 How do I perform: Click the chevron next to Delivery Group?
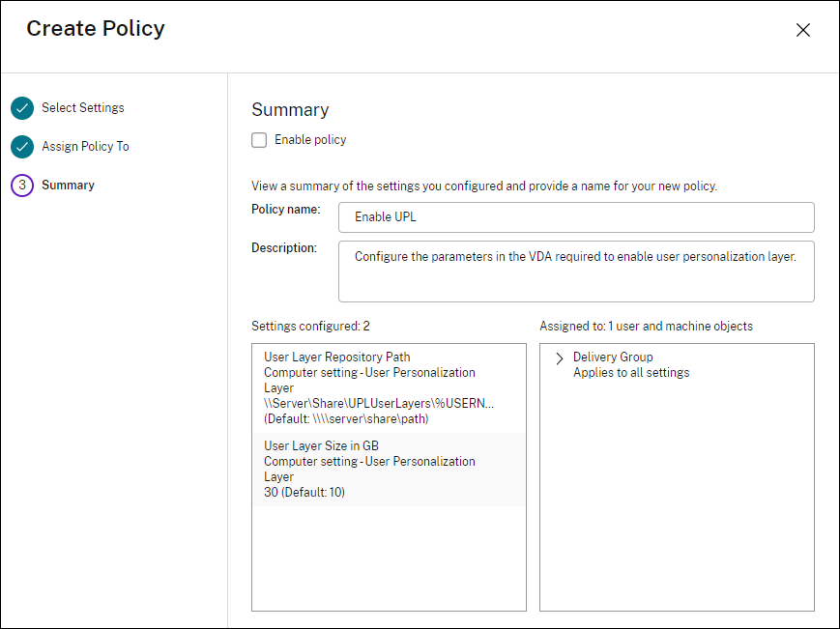coord(559,357)
